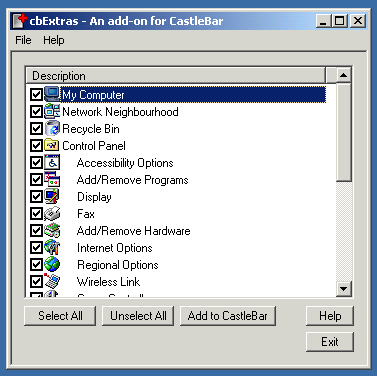Select the Add/Remove Hardware text
Screen dimensions: 377x376
[133, 231]
